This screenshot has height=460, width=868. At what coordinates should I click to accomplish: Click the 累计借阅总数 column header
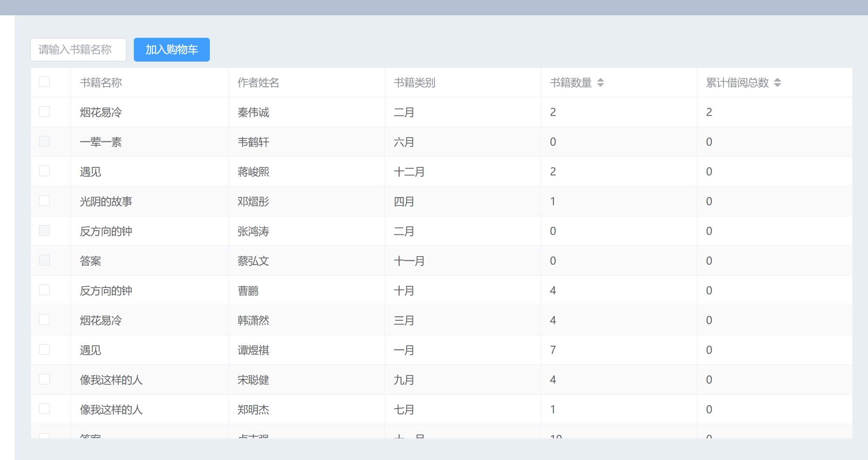pyautogui.click(x=737, y=82)
